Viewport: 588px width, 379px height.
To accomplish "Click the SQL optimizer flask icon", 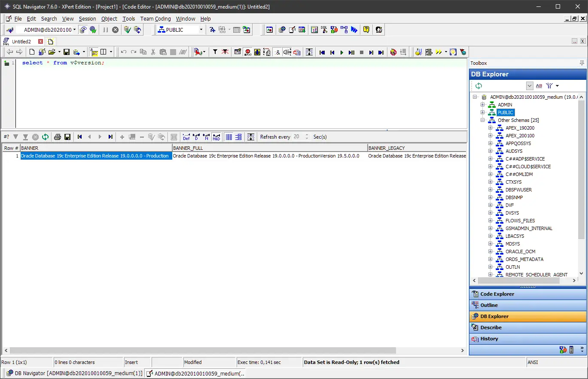I will coord(418,52).
